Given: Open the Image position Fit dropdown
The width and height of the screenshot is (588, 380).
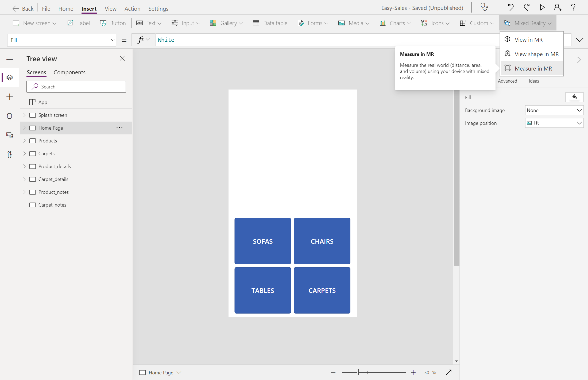Looking at the screenshot, I should [x=554, y=123].
